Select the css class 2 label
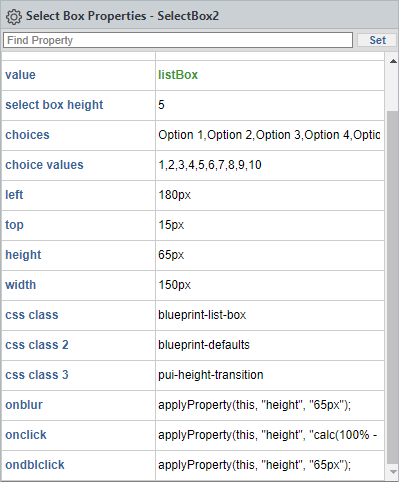This screenshot has height=482, width=399. point(37,345)
